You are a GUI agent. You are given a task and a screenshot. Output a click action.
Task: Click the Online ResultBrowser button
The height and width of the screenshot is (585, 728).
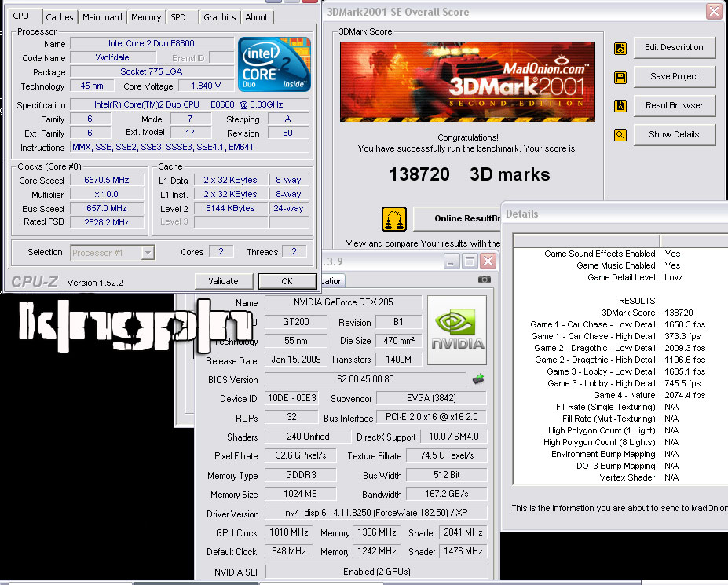[457, 218]
